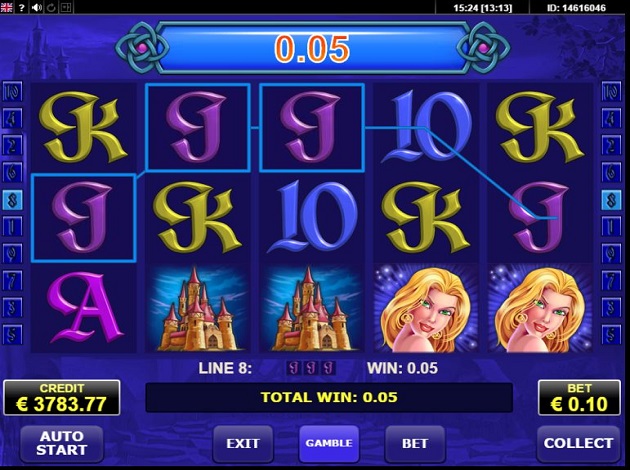Select payline 5 indicator on right side
630x470 pixels.
click(x=611, y=334)
